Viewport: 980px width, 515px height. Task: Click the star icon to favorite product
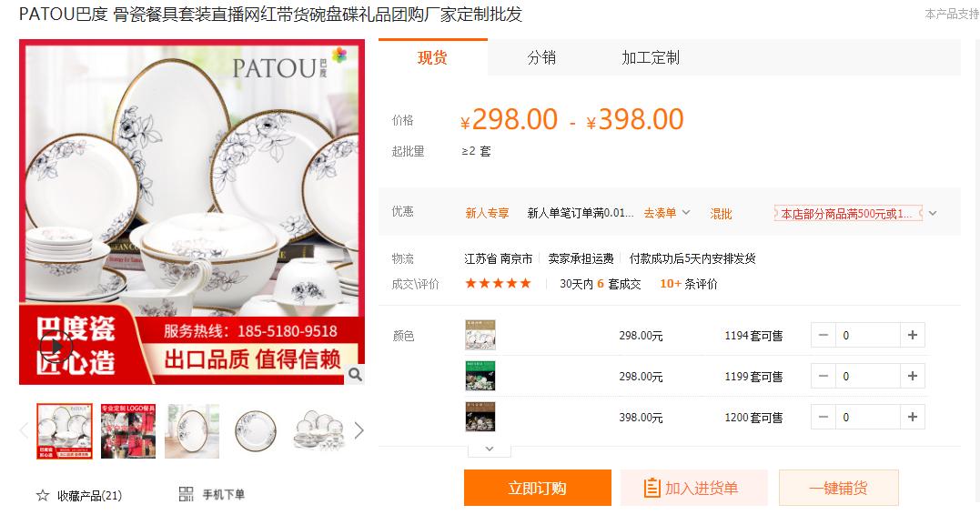click(x=43, y=496)
